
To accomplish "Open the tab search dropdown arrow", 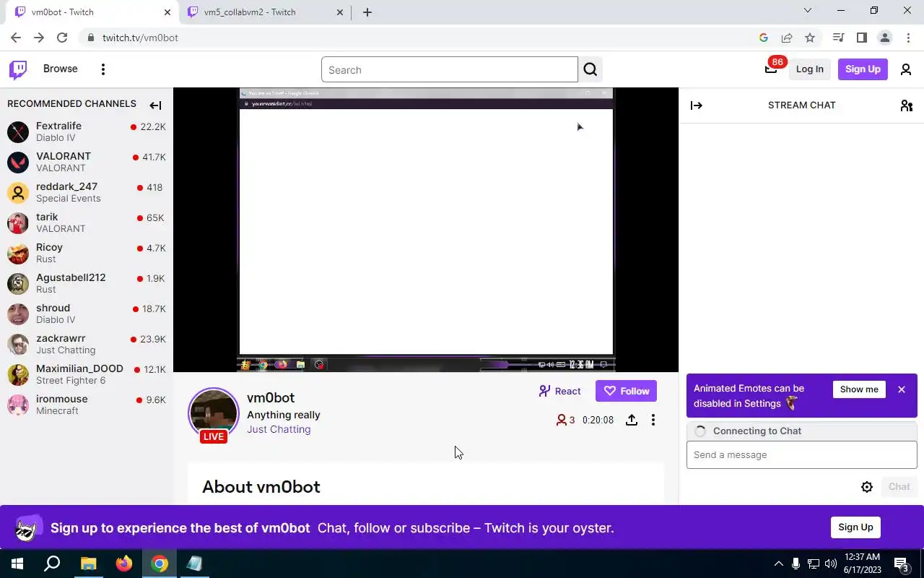I will point(808,11).
